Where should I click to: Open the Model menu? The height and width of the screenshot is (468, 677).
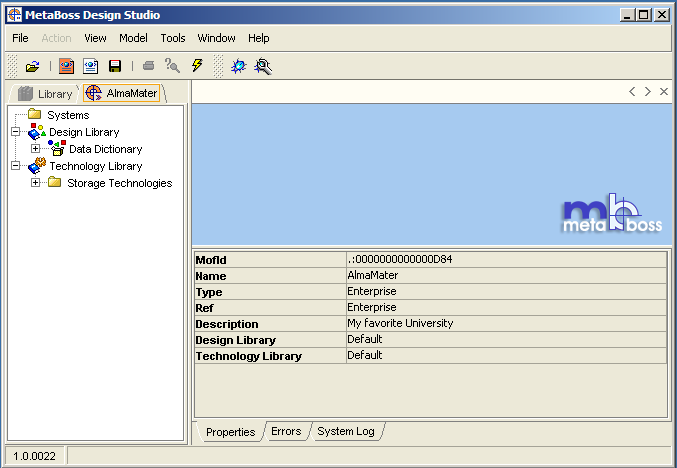[x=133, y=38]
